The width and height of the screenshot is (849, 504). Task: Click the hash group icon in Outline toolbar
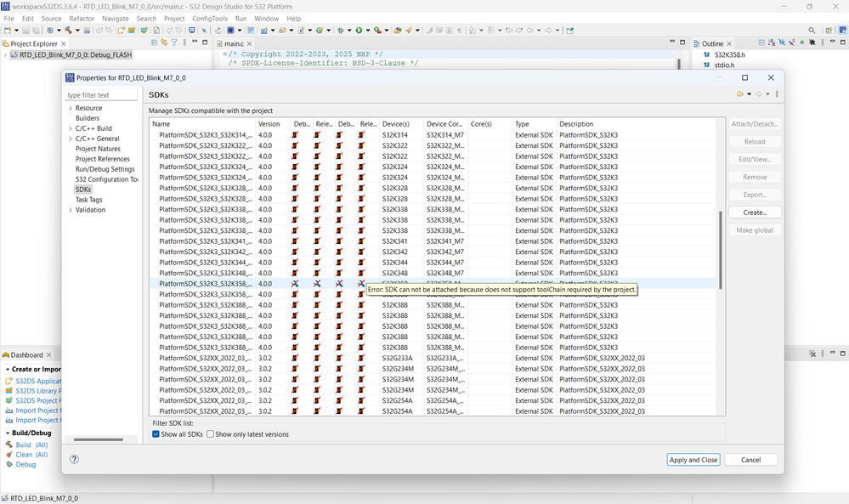pos(812,42)
